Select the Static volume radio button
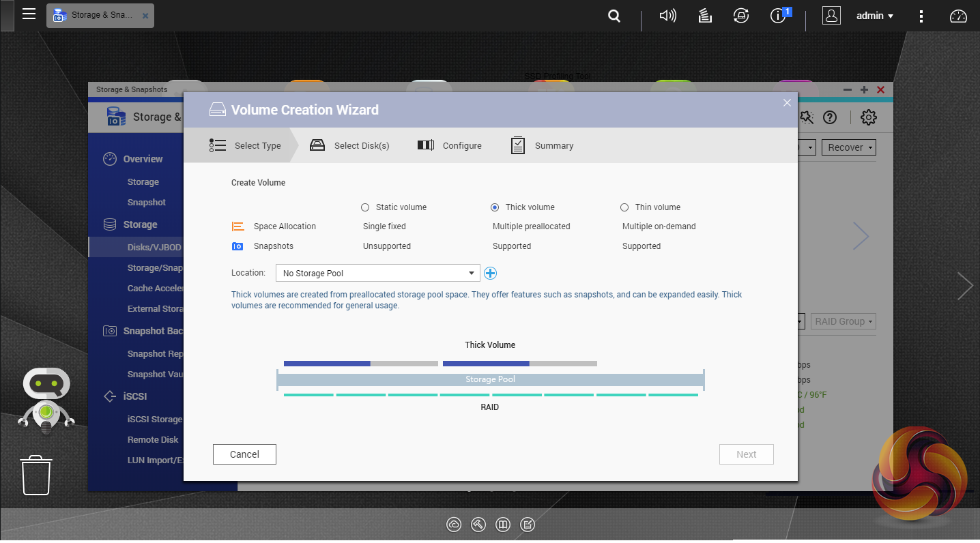 click(365, 207)
